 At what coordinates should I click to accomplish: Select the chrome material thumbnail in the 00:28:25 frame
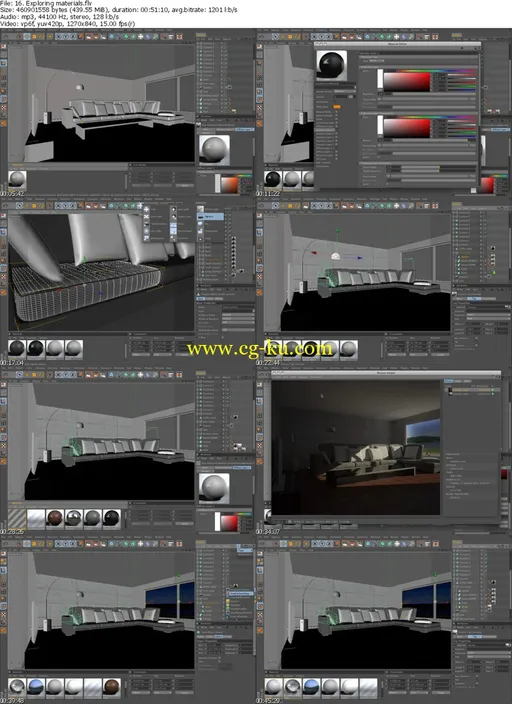click(74, 518)
